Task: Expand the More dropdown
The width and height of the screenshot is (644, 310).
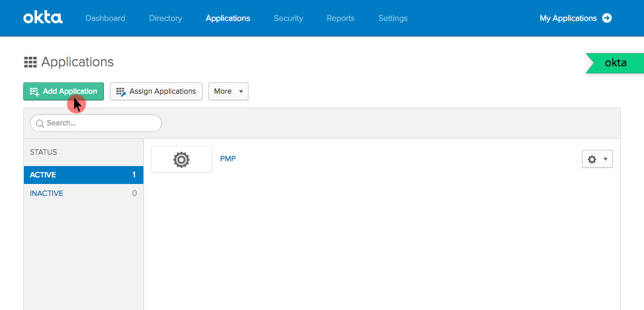Action: 228,91
